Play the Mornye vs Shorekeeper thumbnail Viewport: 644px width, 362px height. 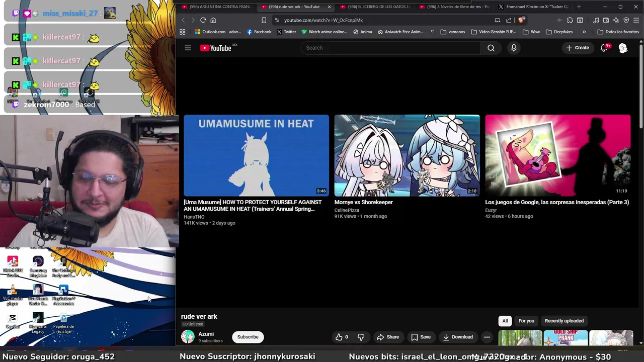(407, 155)
